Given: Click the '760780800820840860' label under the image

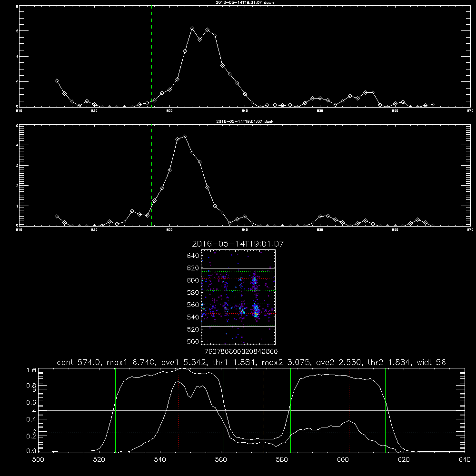Looking at the screenshot, I should point(241,351).
